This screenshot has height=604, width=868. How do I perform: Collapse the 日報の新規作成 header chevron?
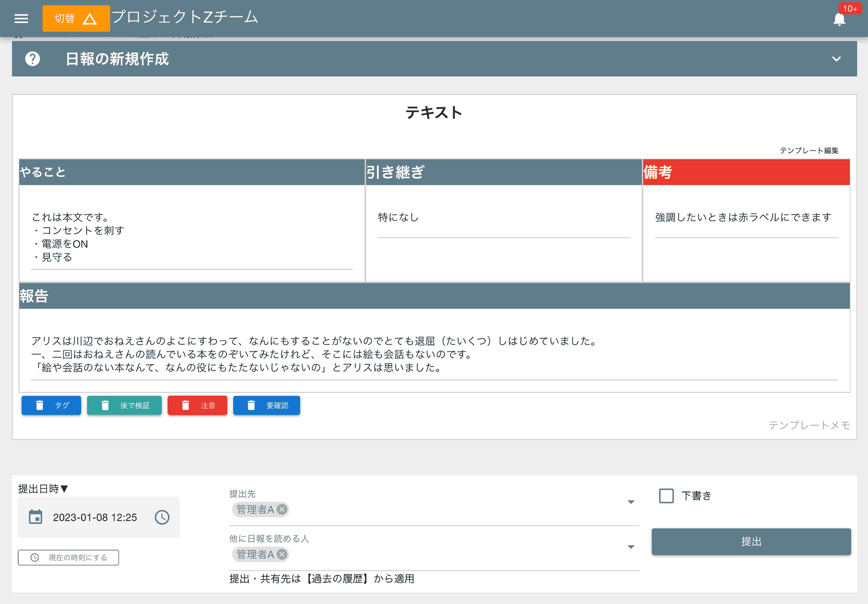pos(837,59)
